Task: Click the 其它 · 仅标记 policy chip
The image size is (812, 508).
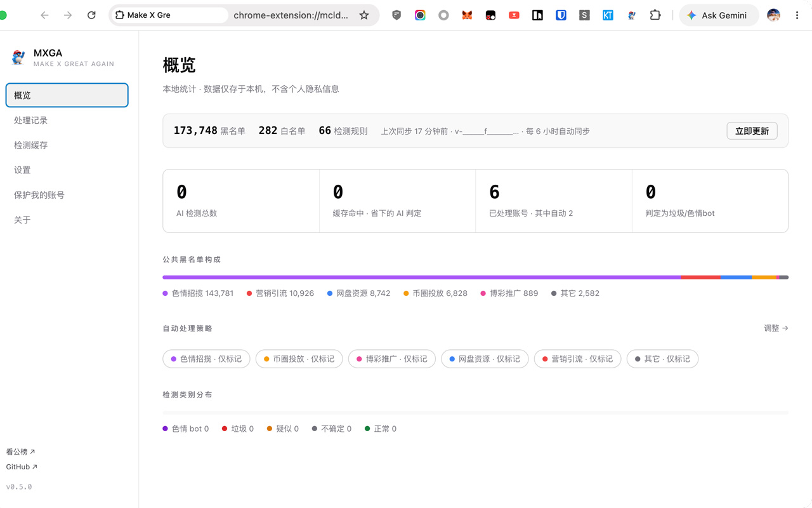Action: (x=662, y=359)
